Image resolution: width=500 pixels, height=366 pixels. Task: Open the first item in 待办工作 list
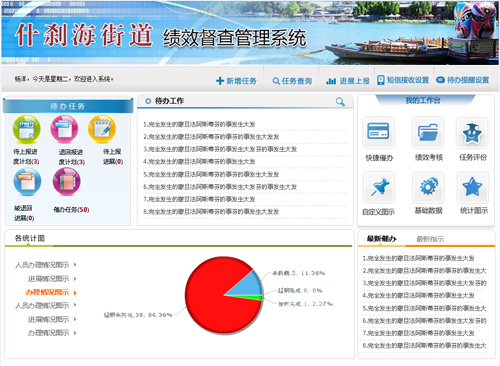(x=199, y=124)
